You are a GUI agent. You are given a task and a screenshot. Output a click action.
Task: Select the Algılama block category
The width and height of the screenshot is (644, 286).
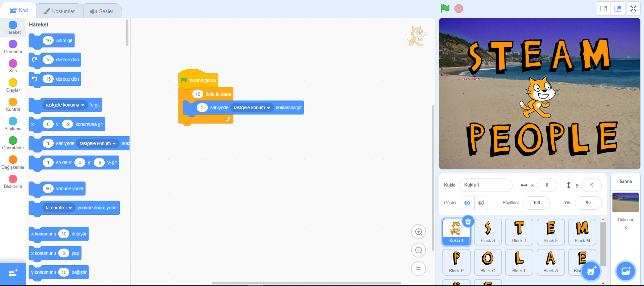pos(13,124)
